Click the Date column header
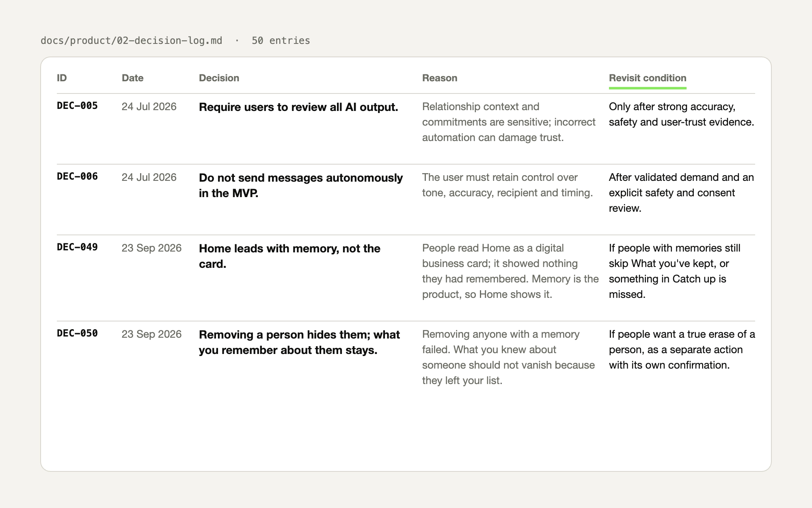This screenshot has height=508, width=812. click(133, 78)
